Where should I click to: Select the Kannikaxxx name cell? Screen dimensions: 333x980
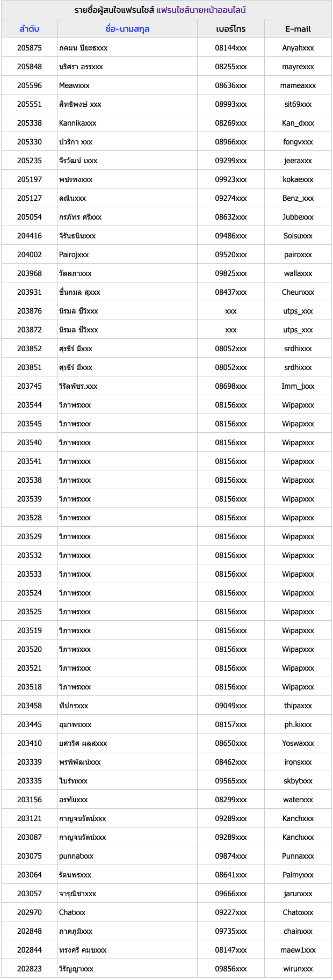[78, 123]
